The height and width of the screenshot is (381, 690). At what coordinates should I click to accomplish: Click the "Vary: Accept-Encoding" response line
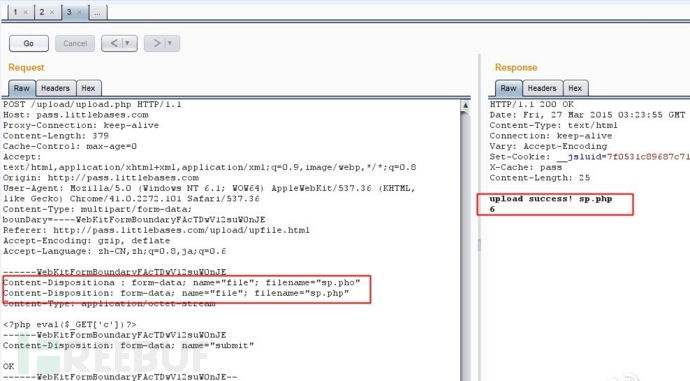click(548, 147)
